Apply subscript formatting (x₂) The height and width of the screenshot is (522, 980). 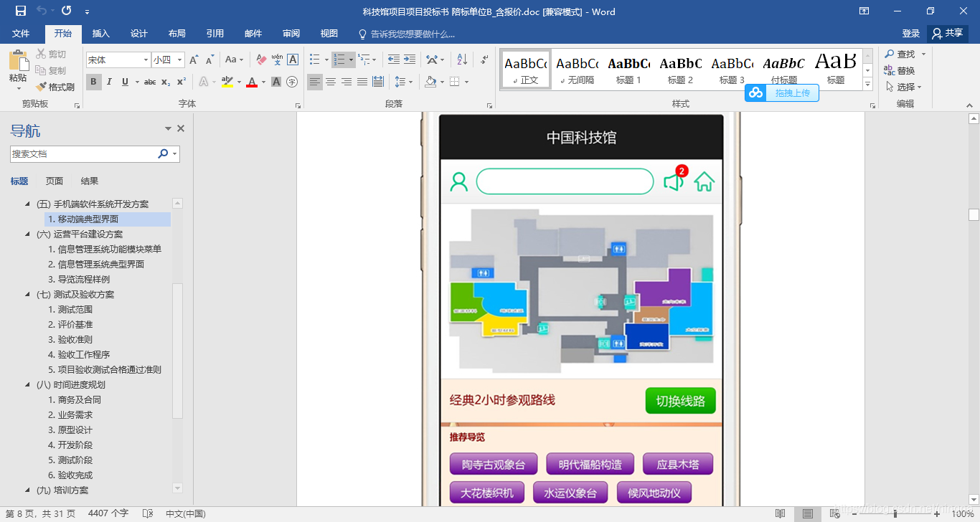pos(166,82)
